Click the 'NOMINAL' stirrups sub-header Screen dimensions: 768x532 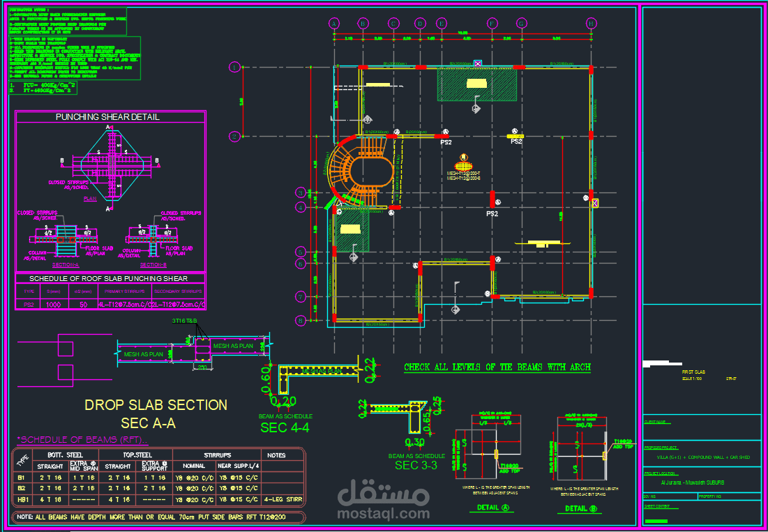(x=194, y=466)
